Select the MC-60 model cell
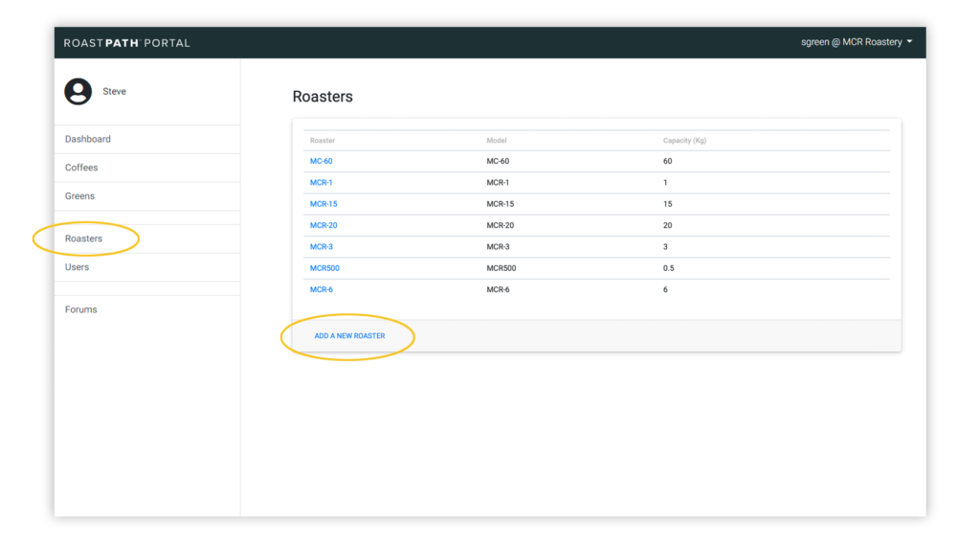 (x=498, y=162)
